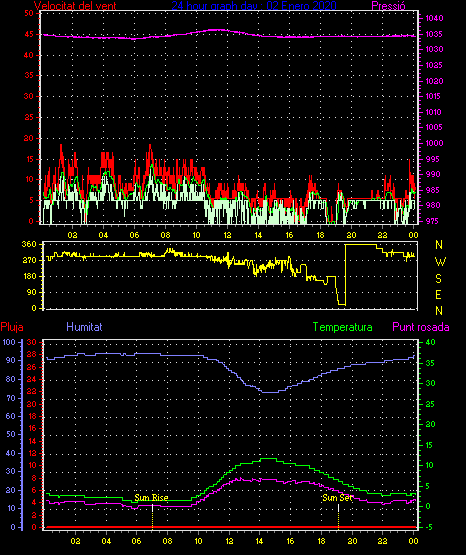Click the '1035' pressure axis value

[x=434, y=34]
